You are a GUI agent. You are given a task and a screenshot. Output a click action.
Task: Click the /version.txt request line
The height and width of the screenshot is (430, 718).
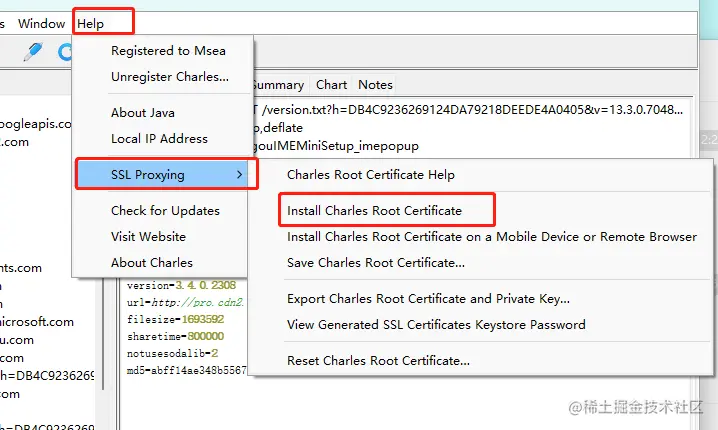click(467, 110)
